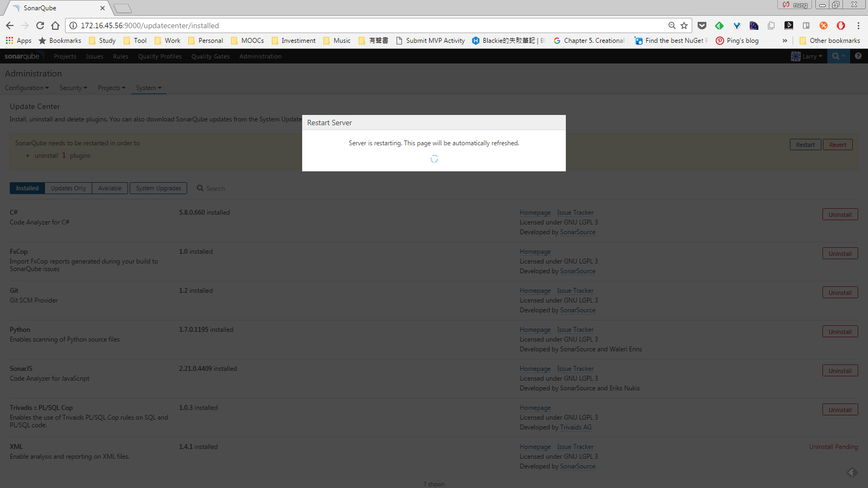
Task: Expand the Configuration dropdown
Action: pos(27,88)
